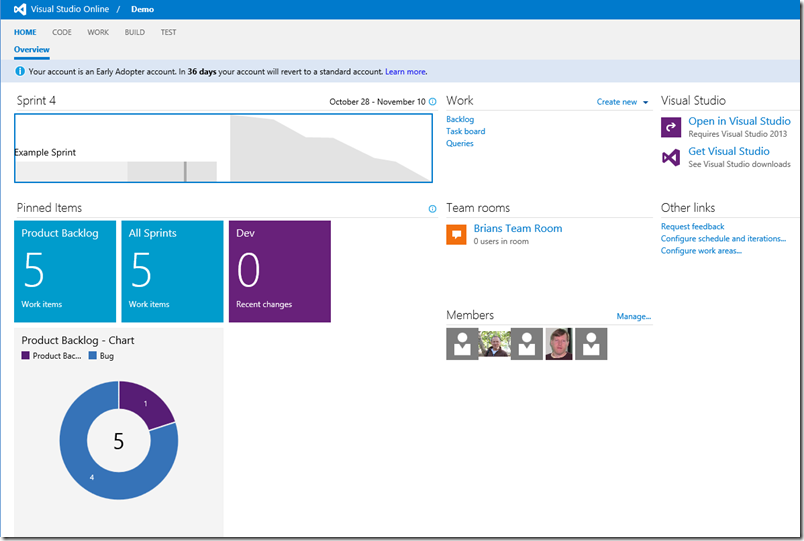Open the Product Backlog pinned tile
Screen dimensions: 804x541
[x=65, y=271]
